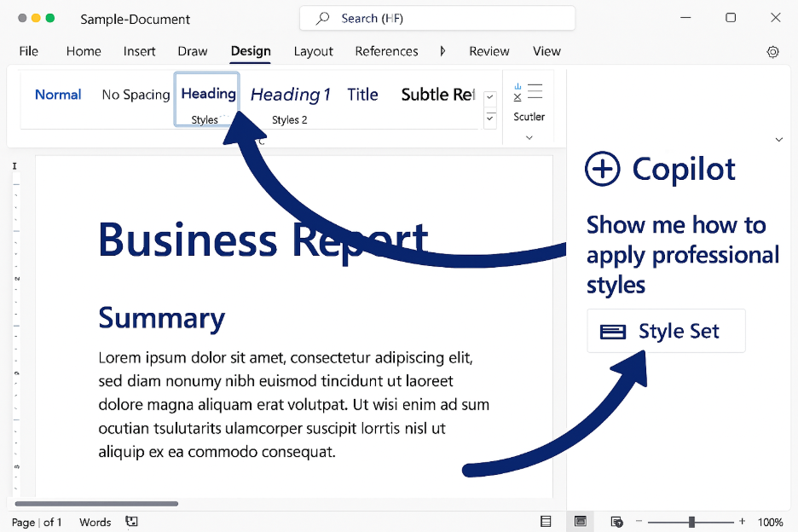Click the Copilot plus circle icon

point(603,169)
